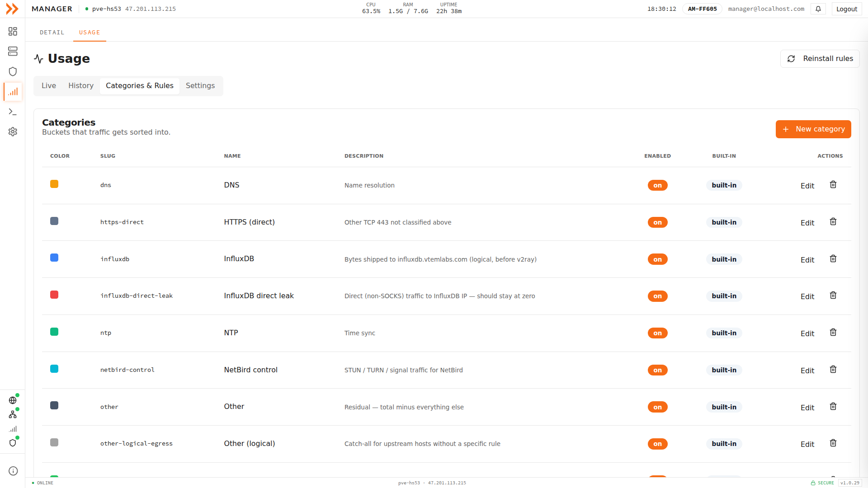Switch to the DETAIL tab

pyautogui.click(x=52, y=33)
